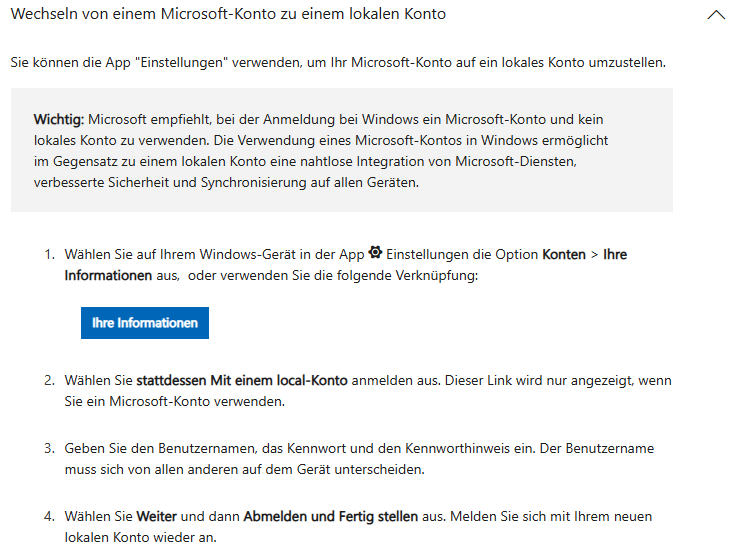Click the list number 3
This screenshot has width=730, height=548.
click(x=48, y=449)
